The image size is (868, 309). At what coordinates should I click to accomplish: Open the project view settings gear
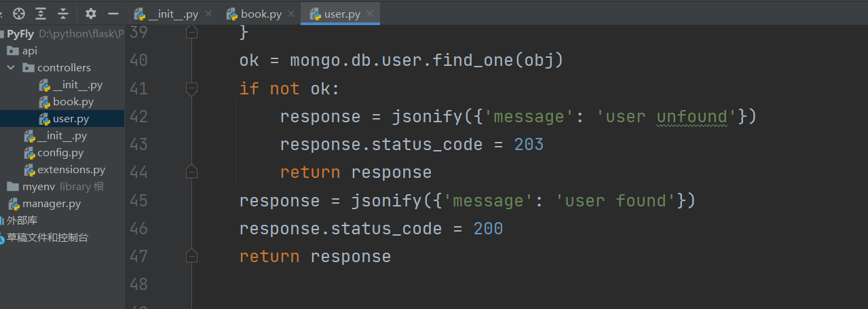point(91,14)
